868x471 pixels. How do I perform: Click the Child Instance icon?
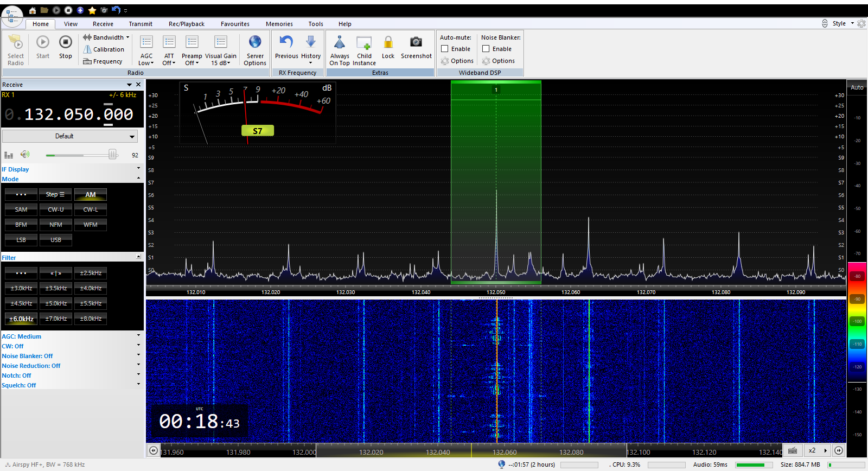(x=364, y=42)
